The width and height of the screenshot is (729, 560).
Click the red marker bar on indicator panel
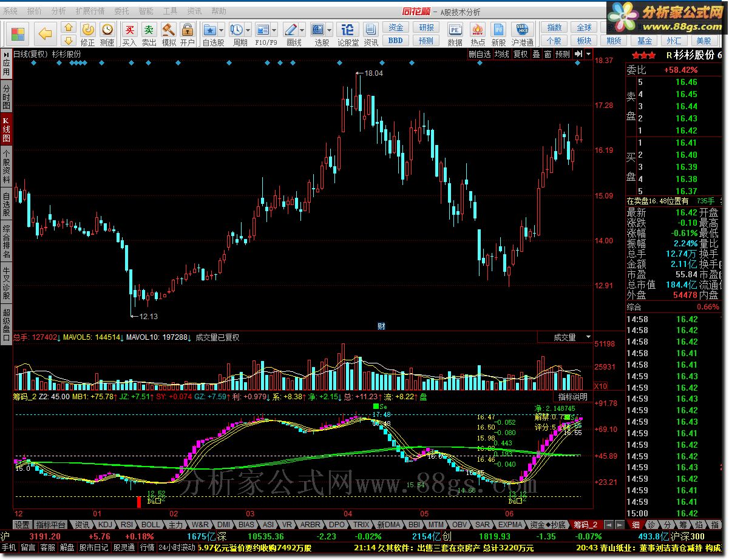pyautogui.click(x=139, y=502)
